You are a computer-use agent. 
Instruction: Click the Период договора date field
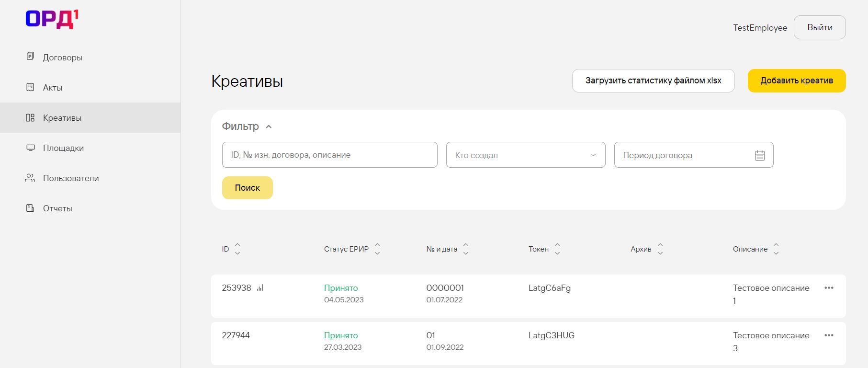(694, 155)
